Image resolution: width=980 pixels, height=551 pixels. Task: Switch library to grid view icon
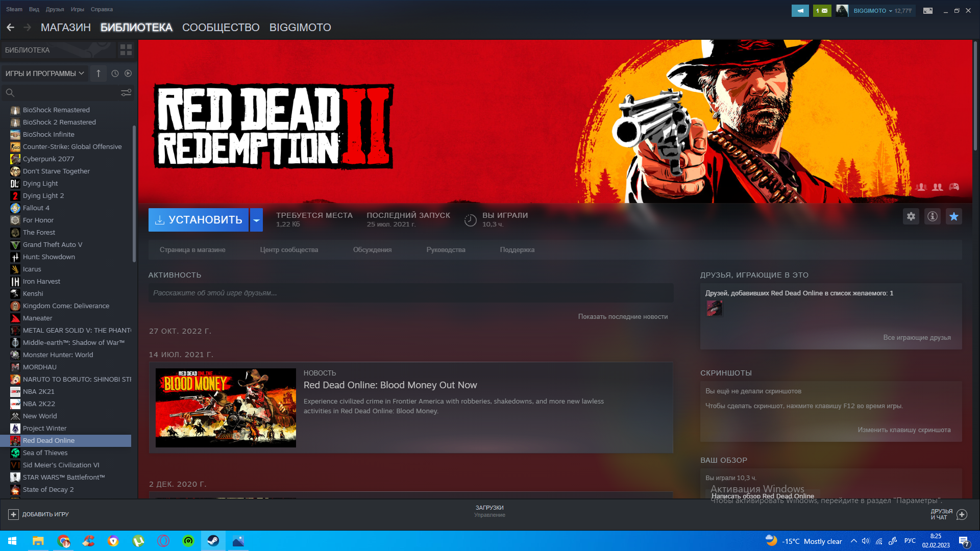click(126, 50)
